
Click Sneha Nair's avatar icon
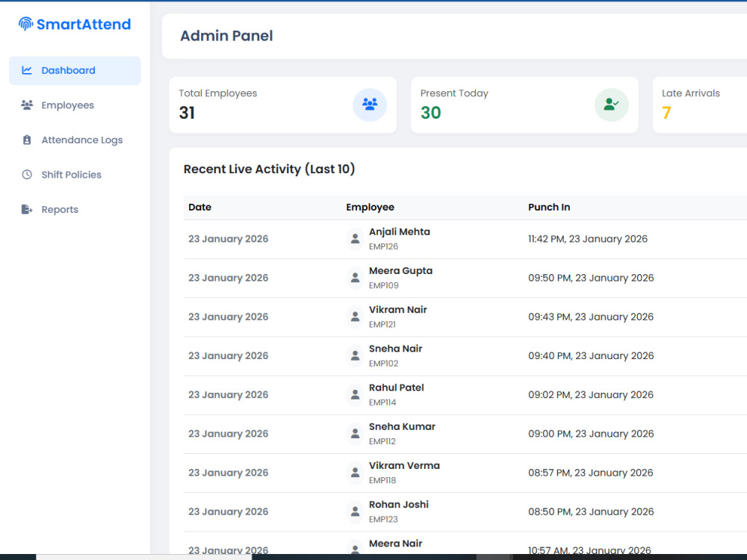pos(355,356)
